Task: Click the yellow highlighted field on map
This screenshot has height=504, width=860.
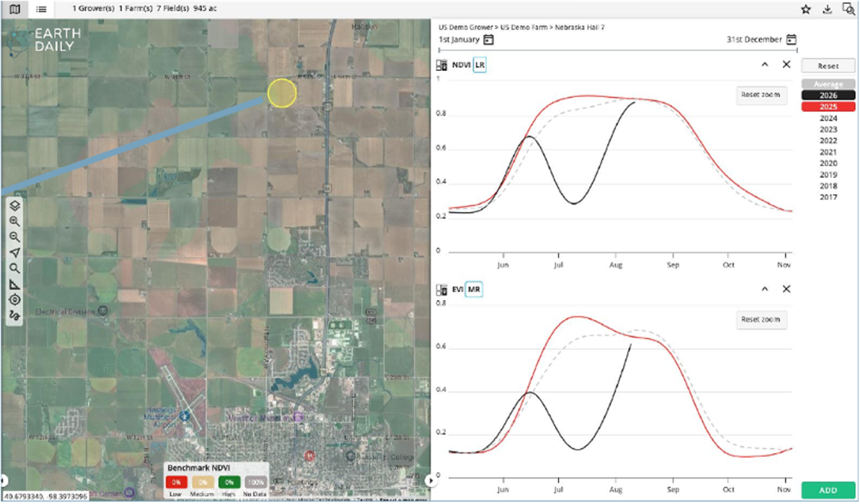Action: pyautogui.click(x=282, y=93)
